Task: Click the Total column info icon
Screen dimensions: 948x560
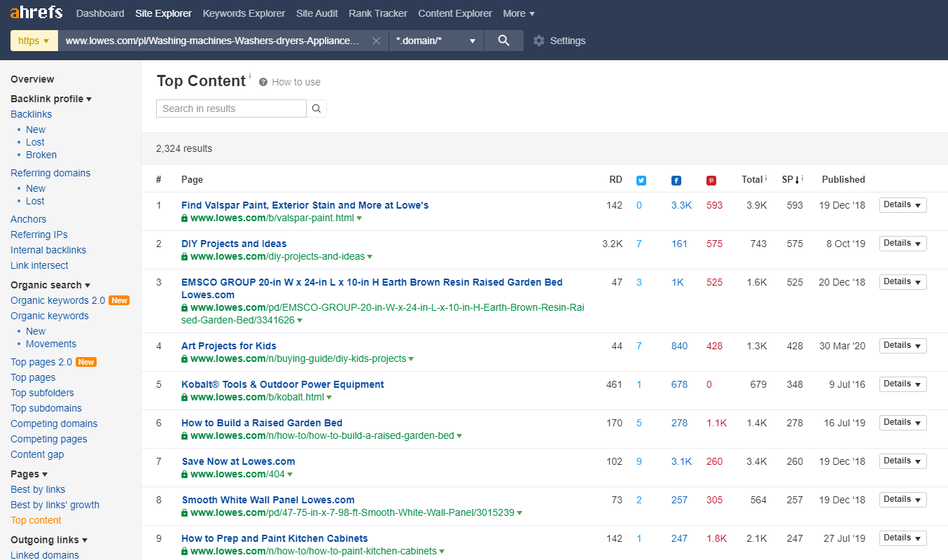Action: 766,178
